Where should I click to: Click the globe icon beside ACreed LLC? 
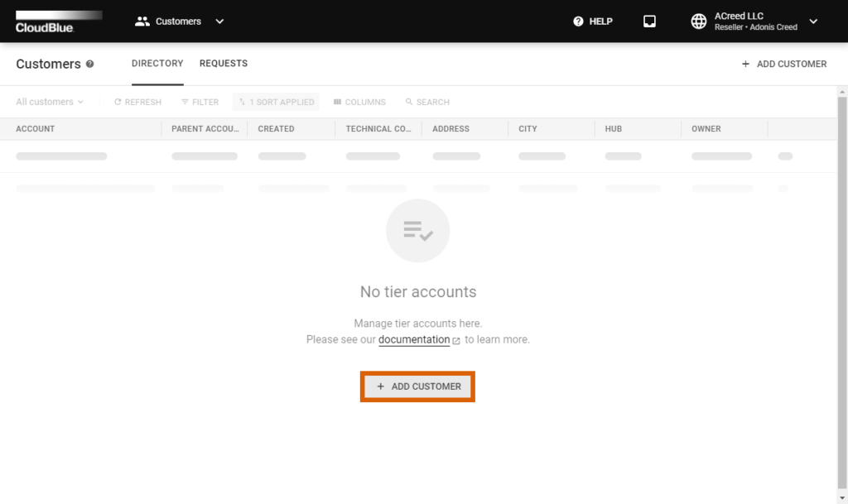coord(698,21)
